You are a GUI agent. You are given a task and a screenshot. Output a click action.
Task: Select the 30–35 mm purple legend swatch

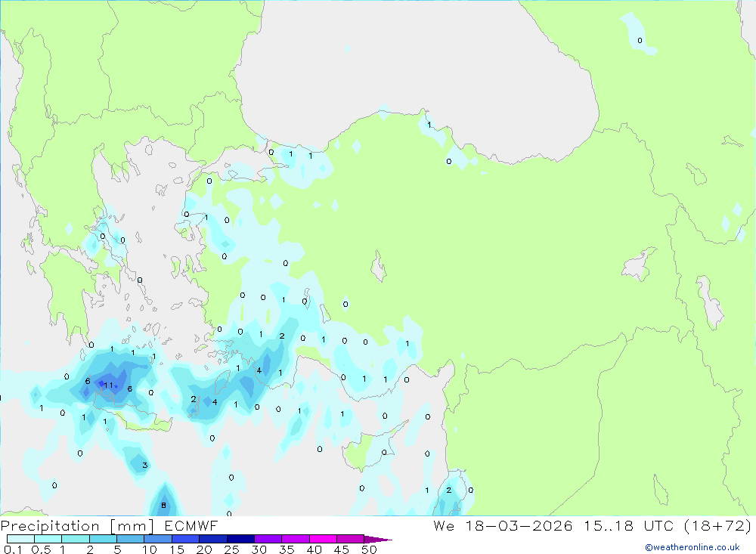(268, 539)
